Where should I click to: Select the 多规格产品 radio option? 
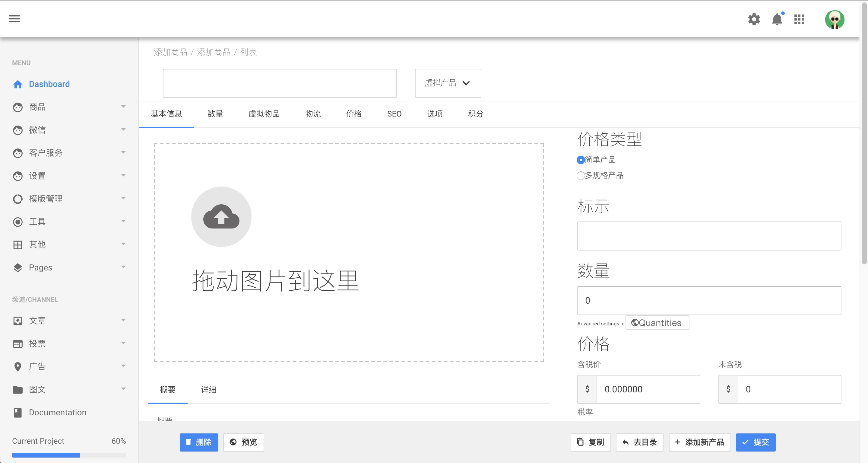click(x=580, y=176)
